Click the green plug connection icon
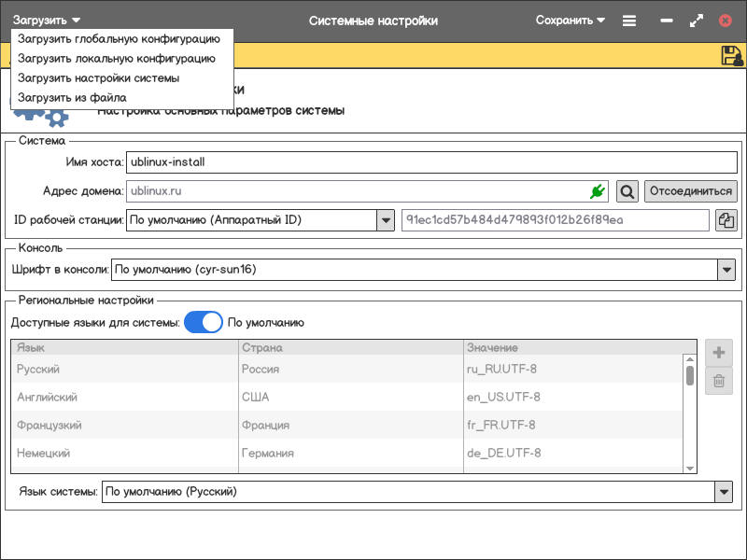 (x=597, y=191)
